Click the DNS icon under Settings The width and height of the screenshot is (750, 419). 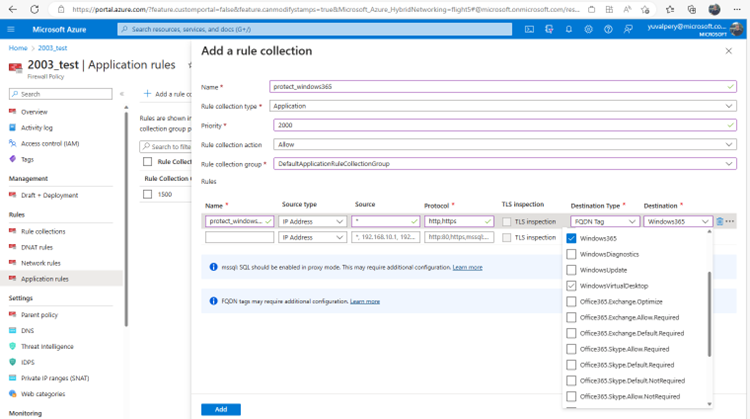12,330
